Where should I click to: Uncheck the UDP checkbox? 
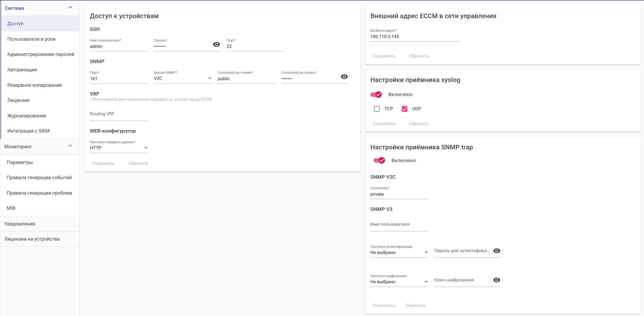point(404,109)
